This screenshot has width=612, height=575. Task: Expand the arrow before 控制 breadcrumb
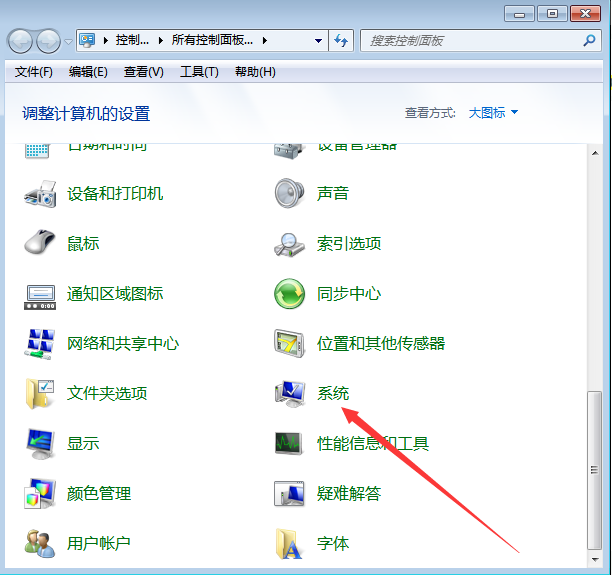(x=105, y=40)
